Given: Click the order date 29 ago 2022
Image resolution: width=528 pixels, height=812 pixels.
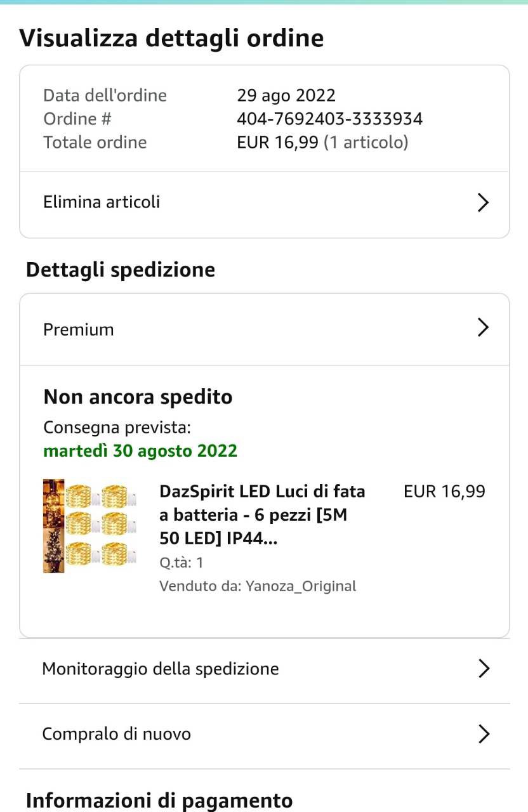Looking at the screenshot, I should click(286, 95).
